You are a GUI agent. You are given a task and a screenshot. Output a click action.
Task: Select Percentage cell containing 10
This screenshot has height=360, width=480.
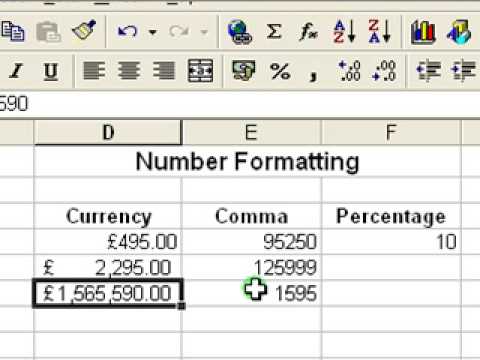click(x=391, y=242)
